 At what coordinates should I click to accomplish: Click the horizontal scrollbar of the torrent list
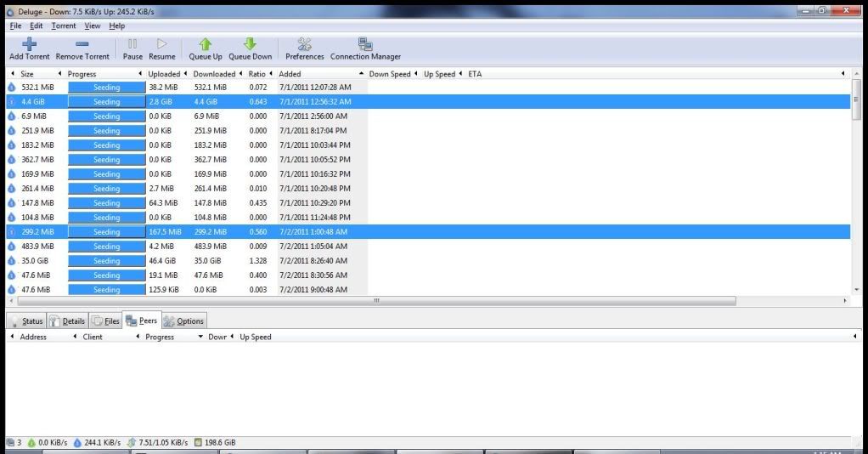pyautogui.click(x=376, y=300)
